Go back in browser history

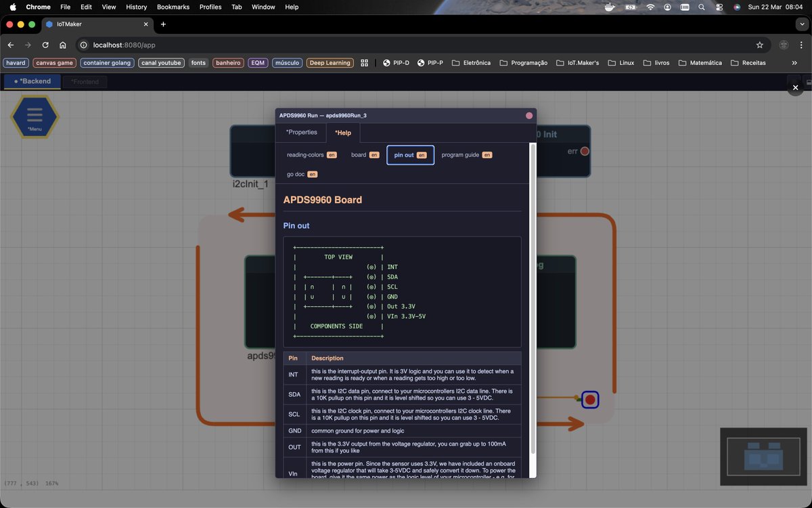(x=11, y=45)
